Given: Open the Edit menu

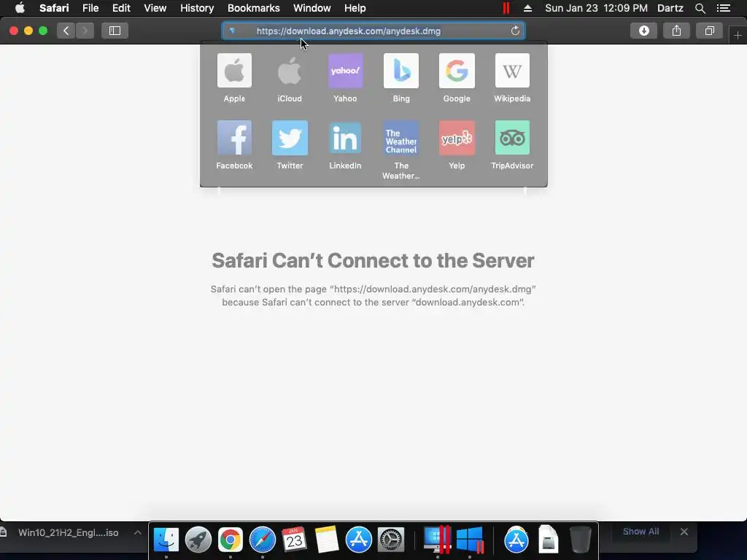Looking at the screenshot, I should click(x=121, y=8).
